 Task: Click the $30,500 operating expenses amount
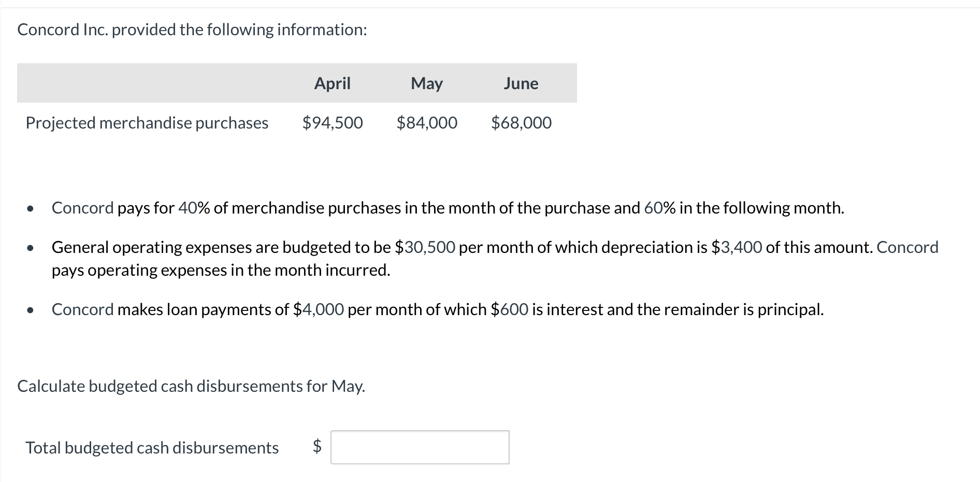pyautogui.click(x=425, y=247)
